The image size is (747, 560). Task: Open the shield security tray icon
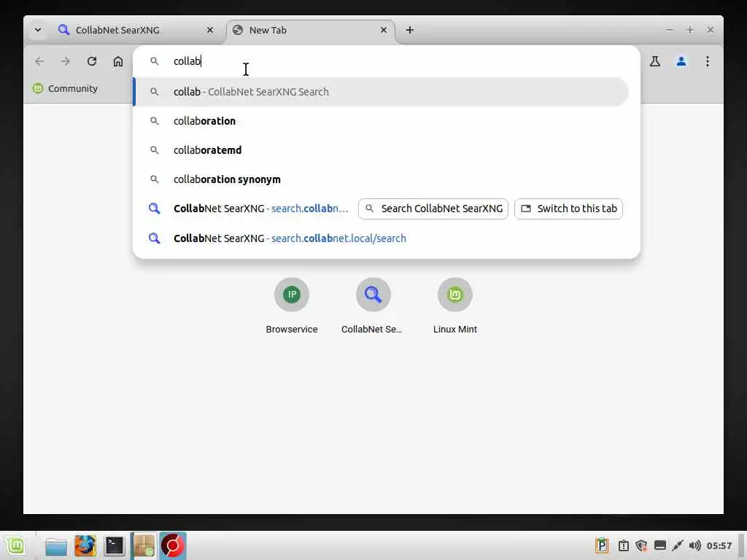[x=641, y=545]
